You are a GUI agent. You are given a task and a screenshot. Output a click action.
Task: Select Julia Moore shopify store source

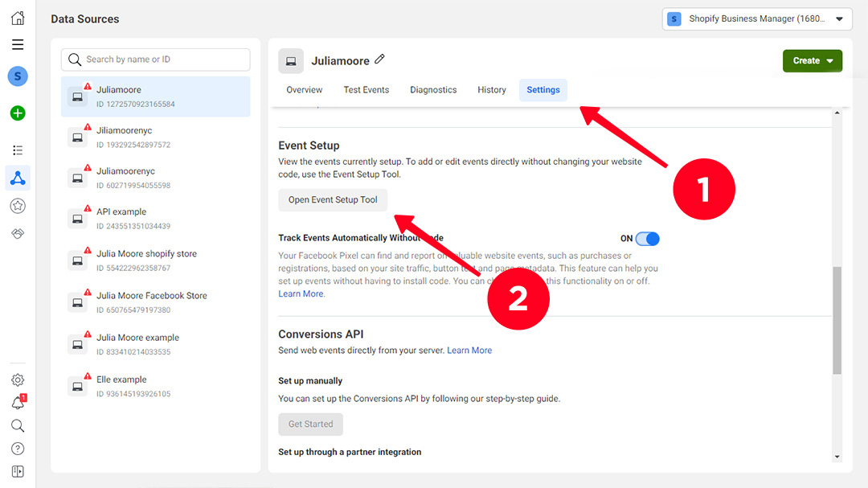[x=156, y=260]
